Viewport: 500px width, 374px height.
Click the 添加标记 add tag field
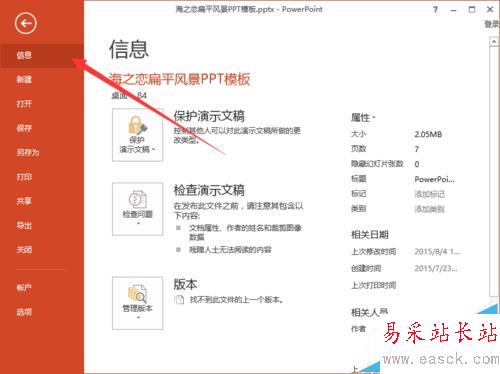pyautogui.click(x=429, y=194)
